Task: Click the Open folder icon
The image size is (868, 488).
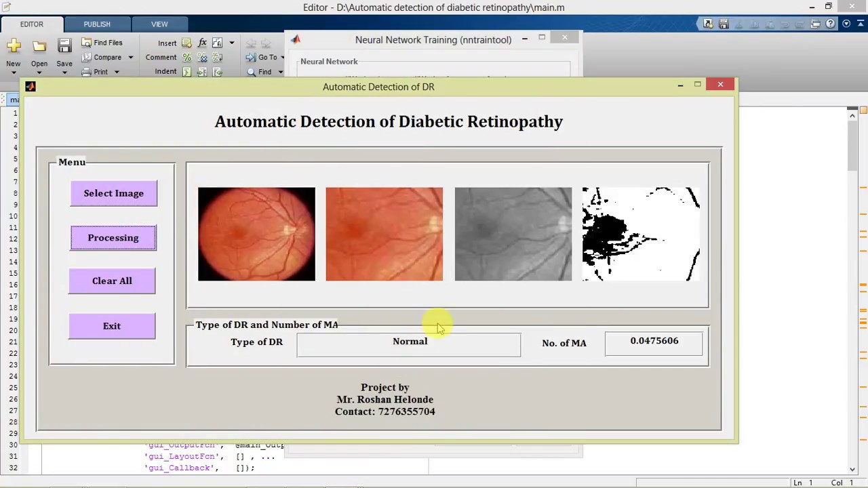Action: tap(39, 46)
